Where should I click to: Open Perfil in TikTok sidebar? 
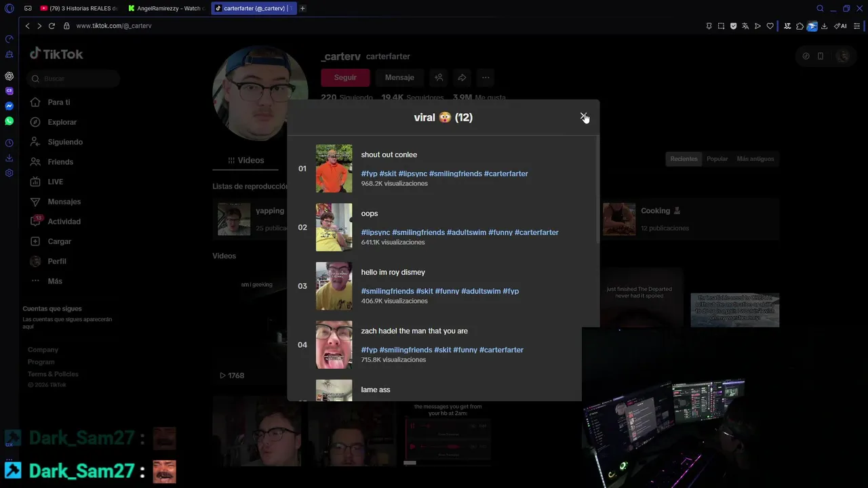coord(57,261)
